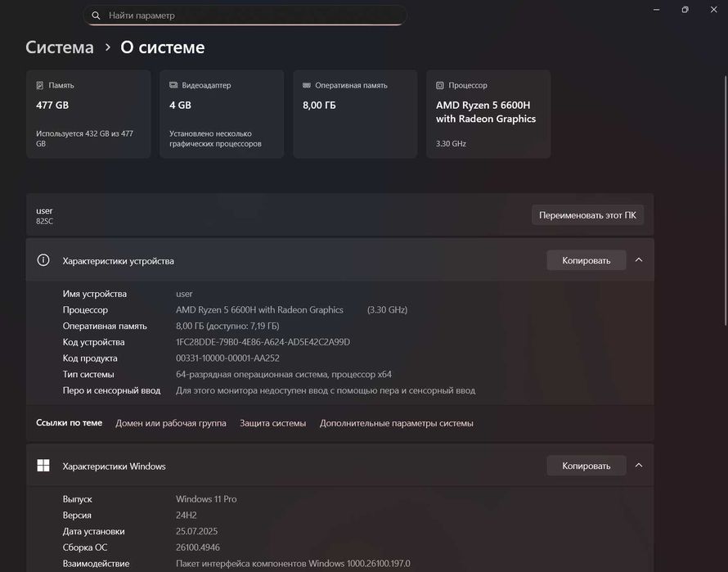Image resolution: width=728 pixels, height=572 pixels.
Task: Restore down the Settings window
Action: pyautogui.click(x=685, y=10)
